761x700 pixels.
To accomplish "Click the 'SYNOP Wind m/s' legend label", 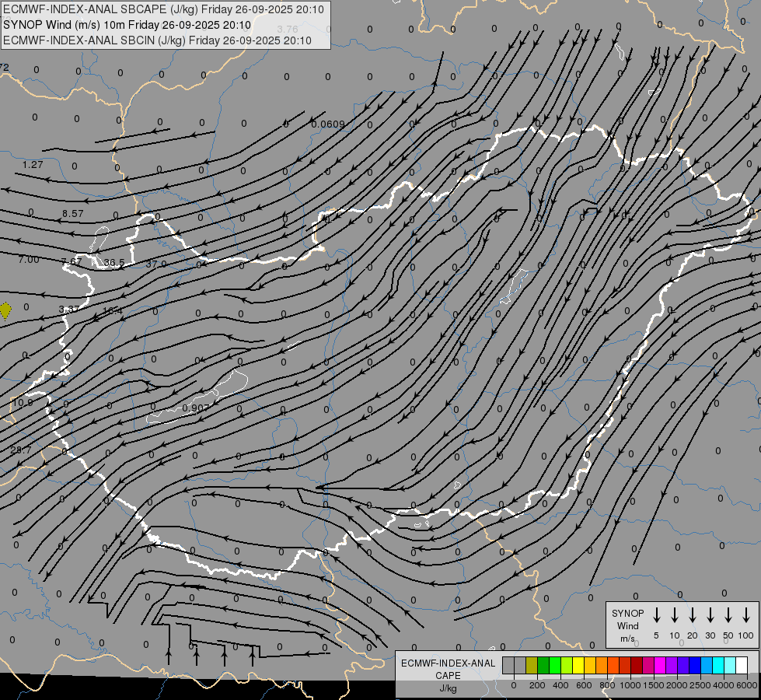I will point(627,625).
